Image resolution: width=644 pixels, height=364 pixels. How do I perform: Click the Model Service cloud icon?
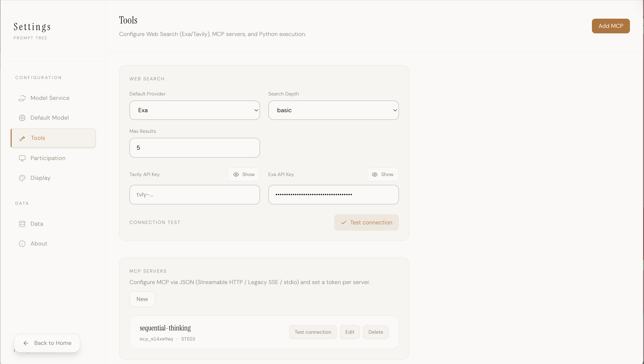tap(22, 98)
